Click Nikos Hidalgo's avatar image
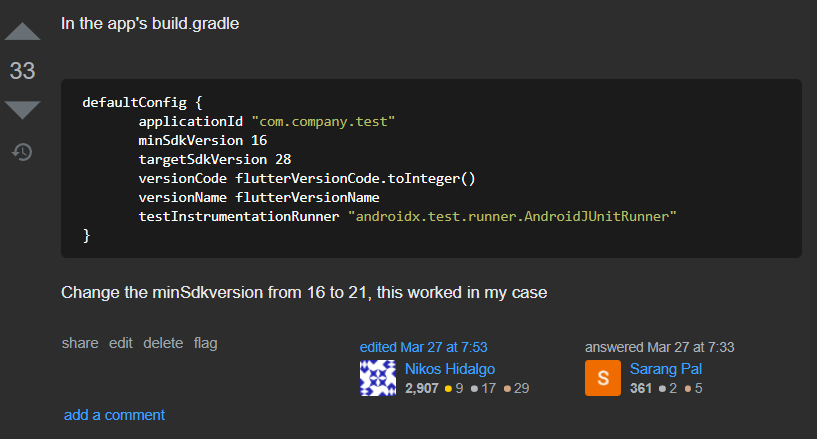The width and height of the screenshot is (817, 439). (x=378, y=378)
